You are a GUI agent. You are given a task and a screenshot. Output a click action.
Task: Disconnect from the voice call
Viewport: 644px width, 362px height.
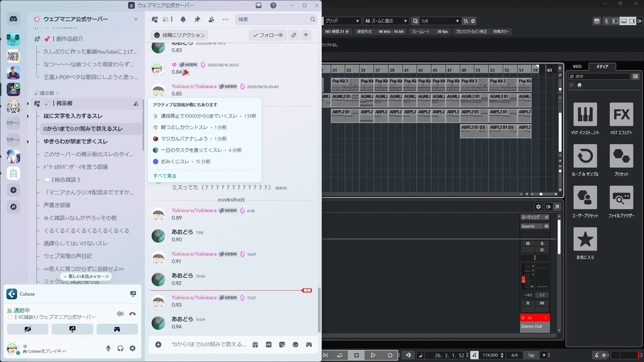tap(132, 314)
